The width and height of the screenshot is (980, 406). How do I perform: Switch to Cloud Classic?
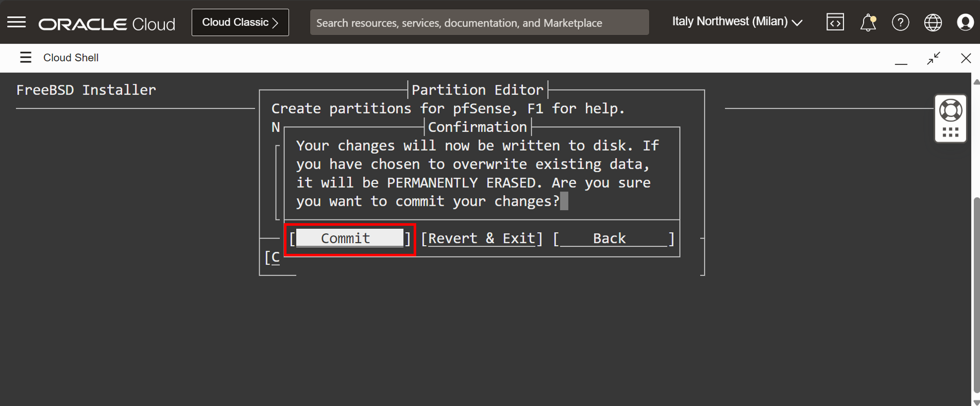(x=240, y=22)
